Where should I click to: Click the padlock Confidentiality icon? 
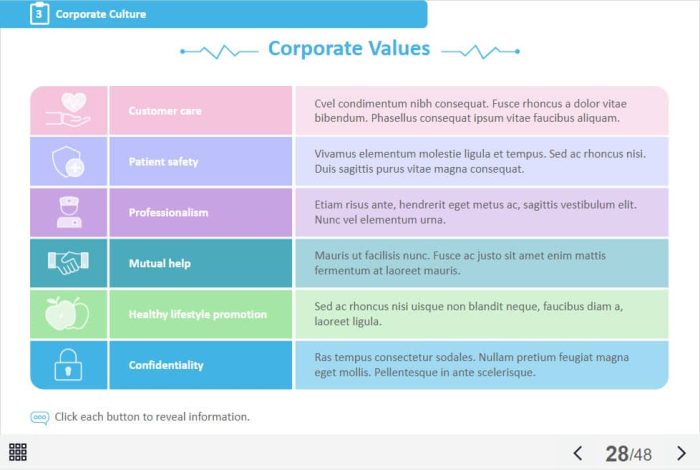click(69, 365)
